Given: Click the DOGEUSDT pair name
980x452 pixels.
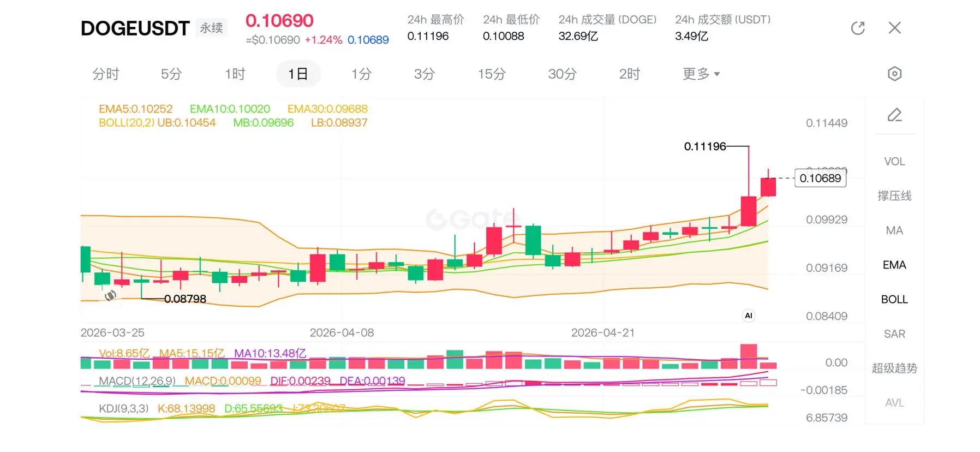Looking at the screenshot, I should [x=135, y=28].
